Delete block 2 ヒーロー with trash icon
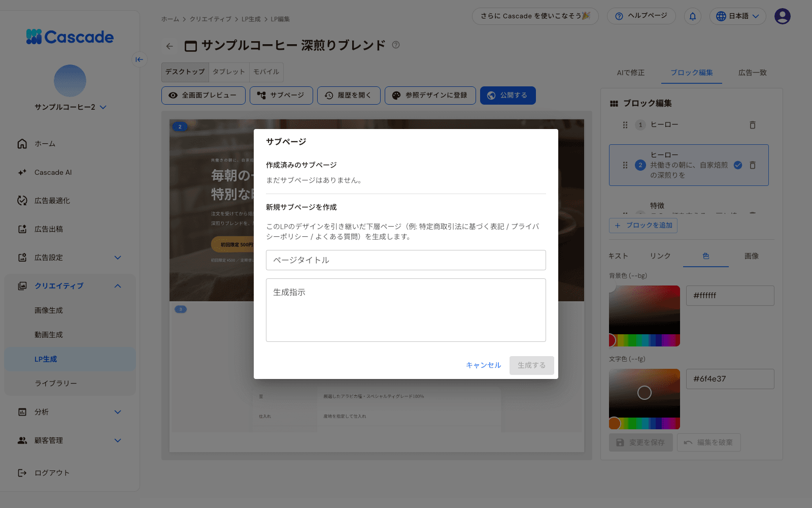 [753, 165]
